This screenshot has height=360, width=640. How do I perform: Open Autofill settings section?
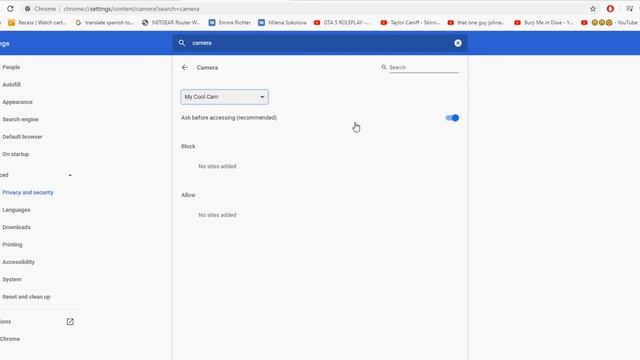(x=11, y=84)
